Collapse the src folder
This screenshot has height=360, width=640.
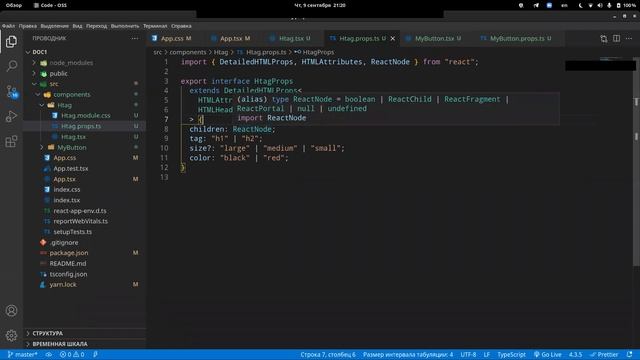coord(54,84)
